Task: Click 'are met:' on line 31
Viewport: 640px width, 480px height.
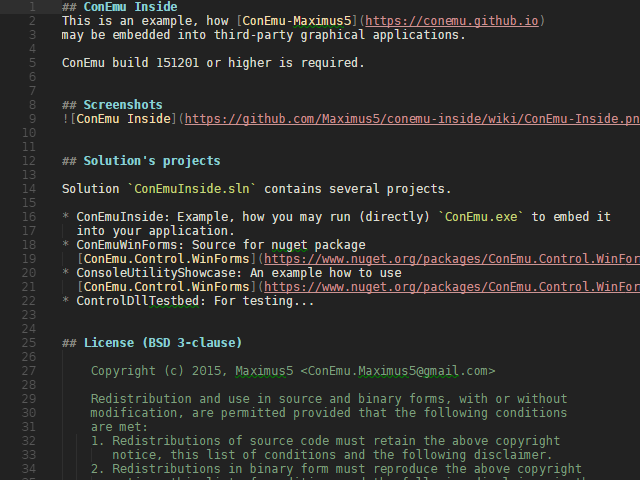Action: click(x=120, y=427)
